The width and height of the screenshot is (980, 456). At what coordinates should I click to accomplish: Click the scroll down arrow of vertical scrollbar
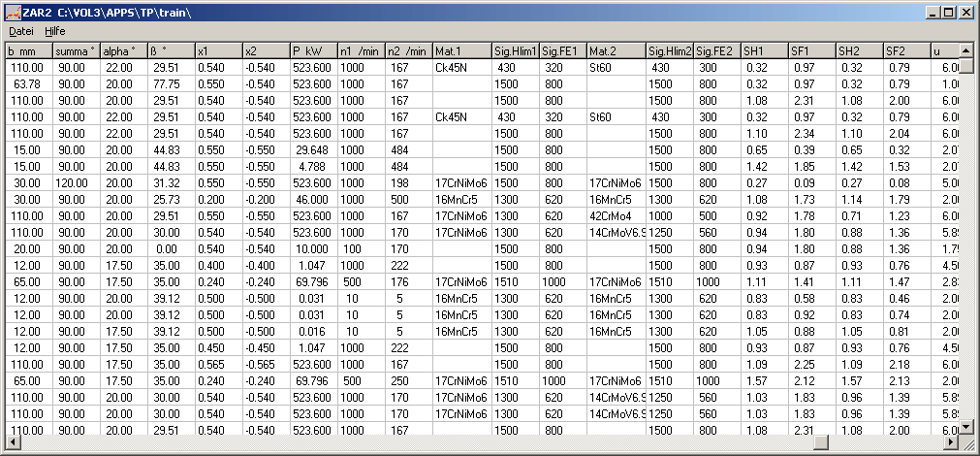(x=965, y=425)
